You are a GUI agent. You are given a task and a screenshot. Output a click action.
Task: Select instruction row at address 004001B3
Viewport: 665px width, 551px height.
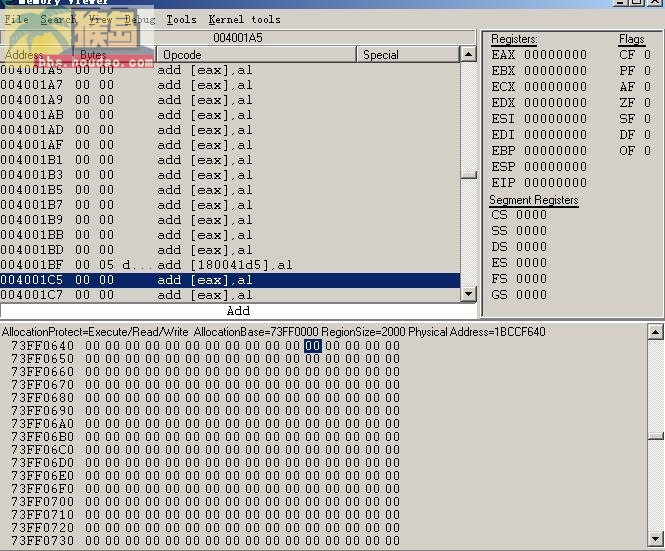tap(230, 175)
